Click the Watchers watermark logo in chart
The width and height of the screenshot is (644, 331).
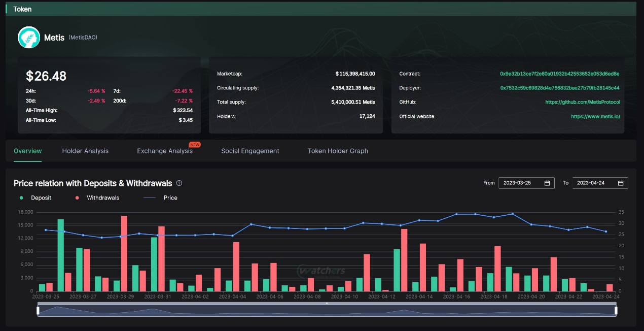tap(321, 271)
